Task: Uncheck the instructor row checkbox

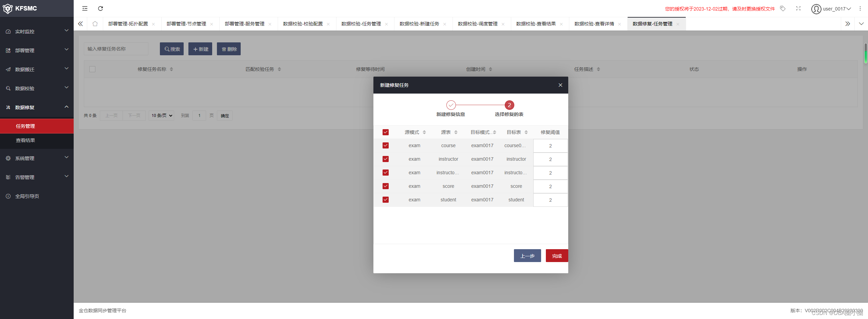Action: pos(386,159)
